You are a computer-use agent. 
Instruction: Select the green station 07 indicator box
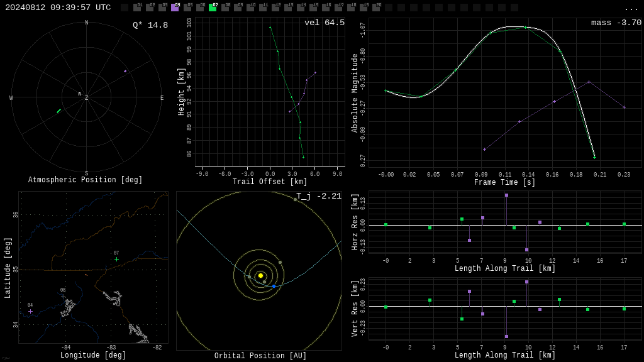point(213,7)
